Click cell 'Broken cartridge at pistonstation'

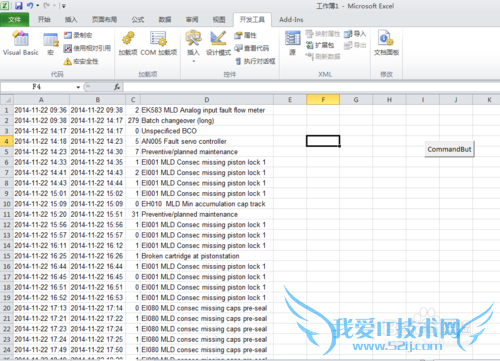point(207,256)
